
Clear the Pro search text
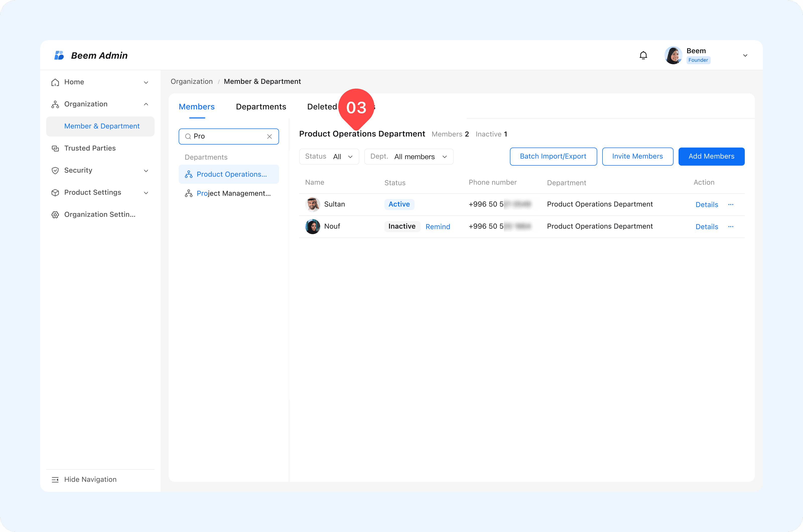pos(269,137)
